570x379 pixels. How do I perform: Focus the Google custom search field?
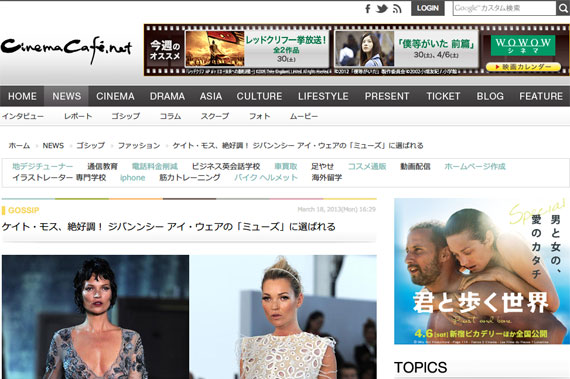click(x=504, y=8)
